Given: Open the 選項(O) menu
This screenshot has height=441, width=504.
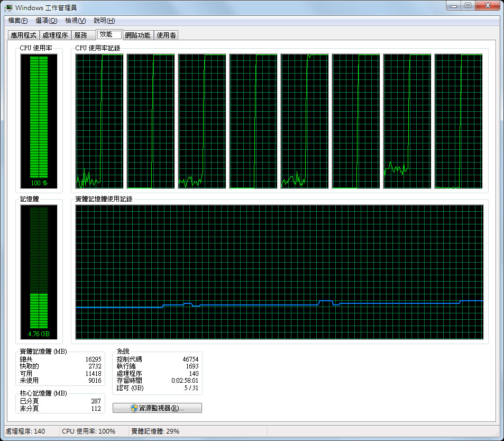Looking at the screenshot, I should click(x=47, y=21).
